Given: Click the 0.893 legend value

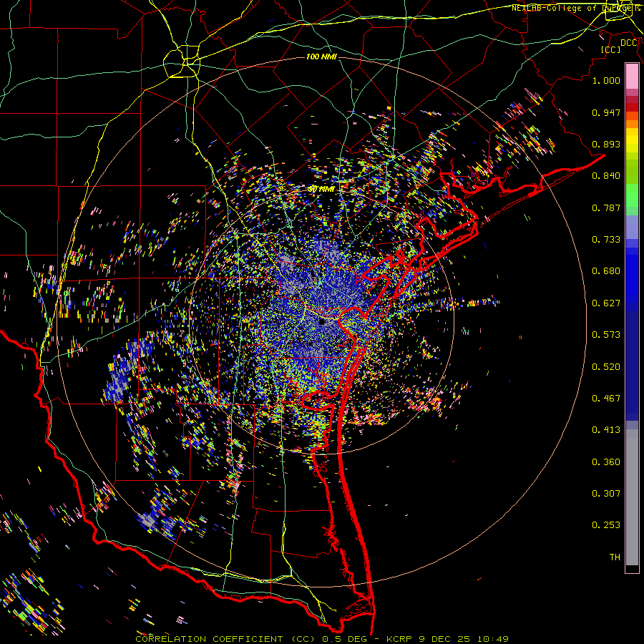Looking at the screenshot, I should (606, 144).
